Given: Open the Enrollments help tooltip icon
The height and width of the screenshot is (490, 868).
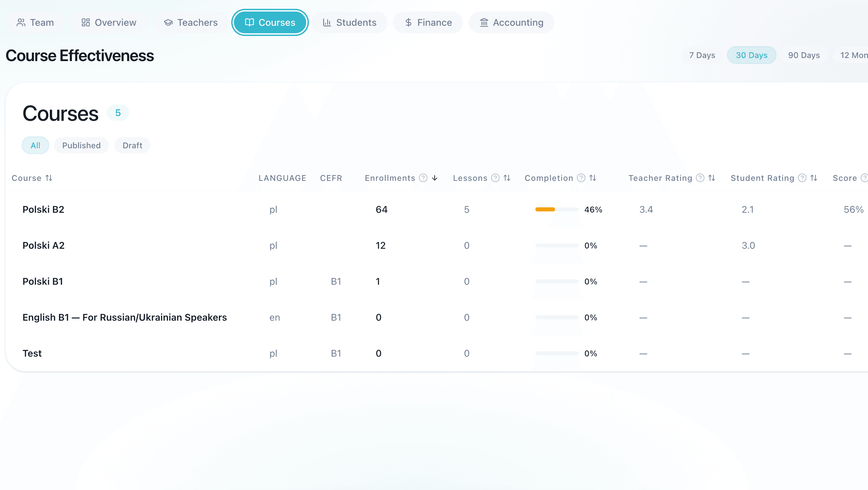Looking at the screenshot, I should pos(423,178).
